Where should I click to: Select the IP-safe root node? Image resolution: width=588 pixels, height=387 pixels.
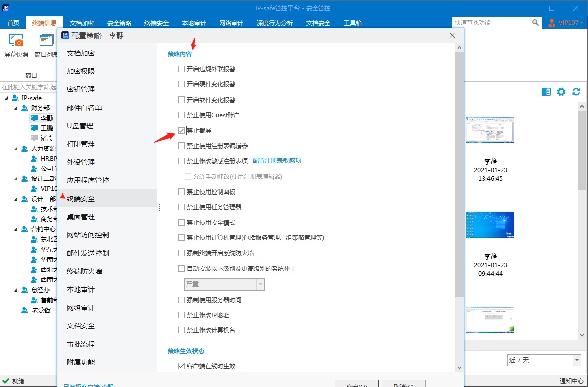point(27,98)
